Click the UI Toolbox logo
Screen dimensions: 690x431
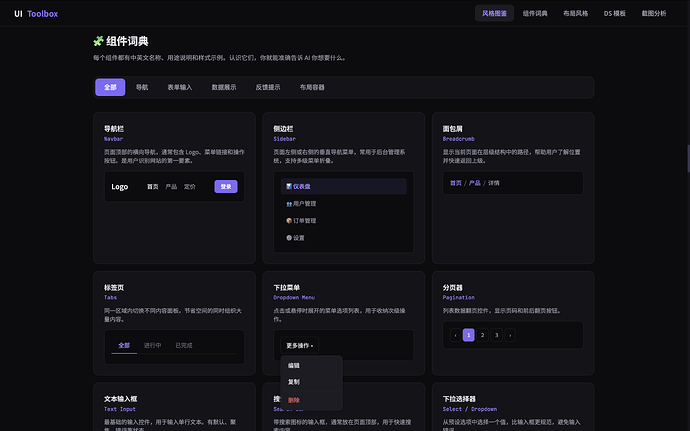pos(36,14)
